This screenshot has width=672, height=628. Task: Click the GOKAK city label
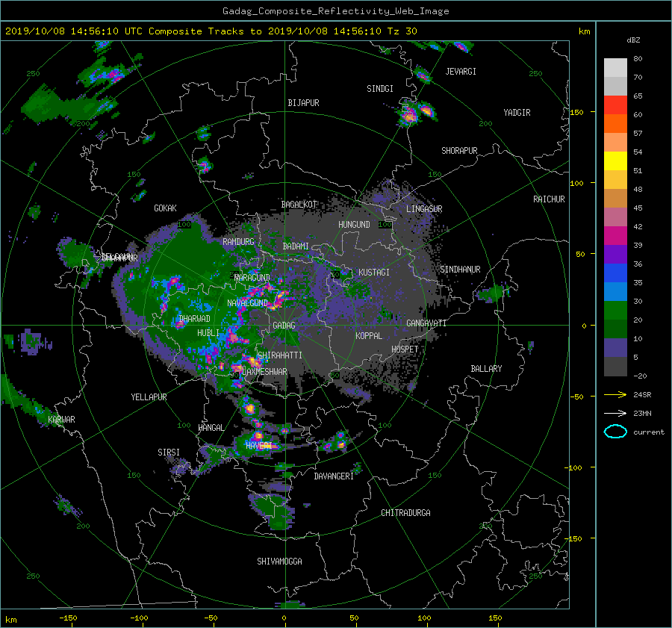click(166, 208)
